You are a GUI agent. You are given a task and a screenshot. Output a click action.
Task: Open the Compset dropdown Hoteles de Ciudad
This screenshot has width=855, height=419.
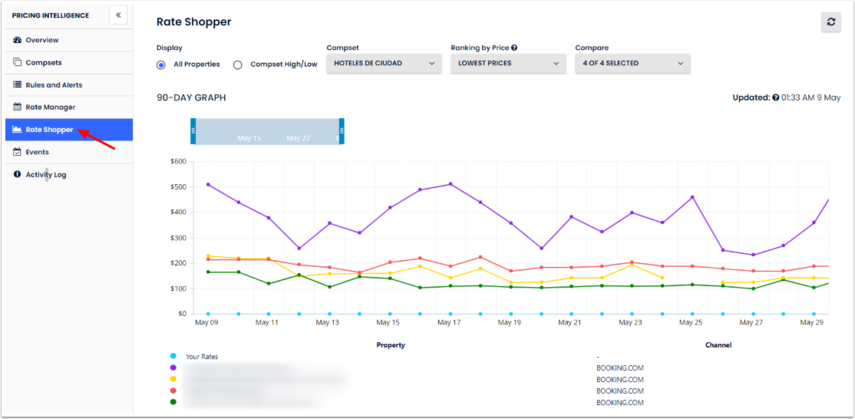(384, 64)
